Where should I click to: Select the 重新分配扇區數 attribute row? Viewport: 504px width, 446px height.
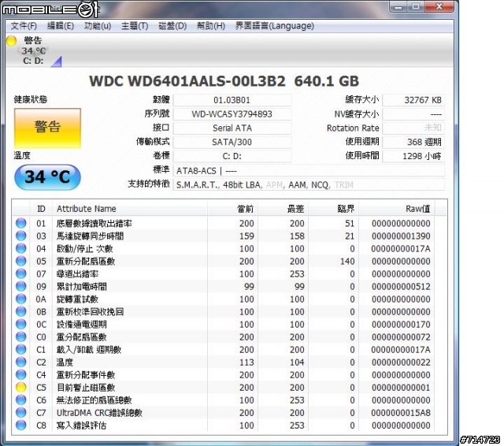pyautogui.click(x=225, y=261)
